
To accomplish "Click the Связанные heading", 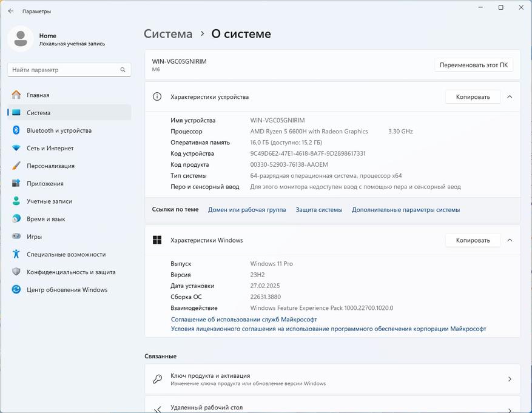I will pos(161,356).
